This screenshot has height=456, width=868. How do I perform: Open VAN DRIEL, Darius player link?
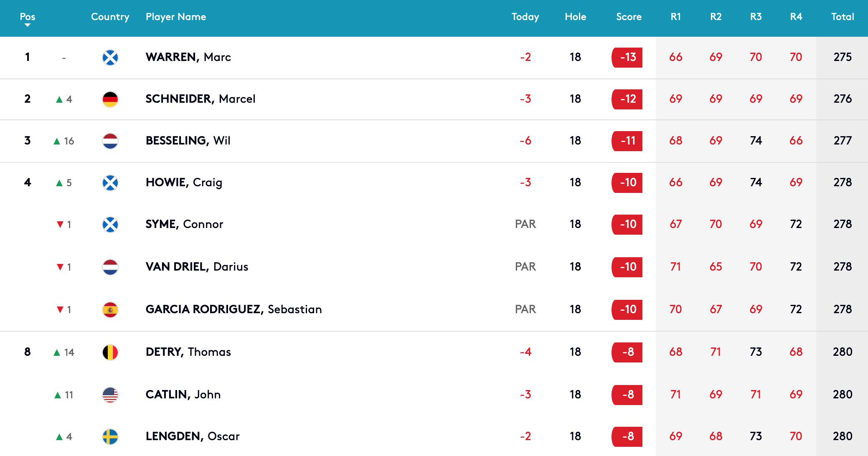pos(197,267)
